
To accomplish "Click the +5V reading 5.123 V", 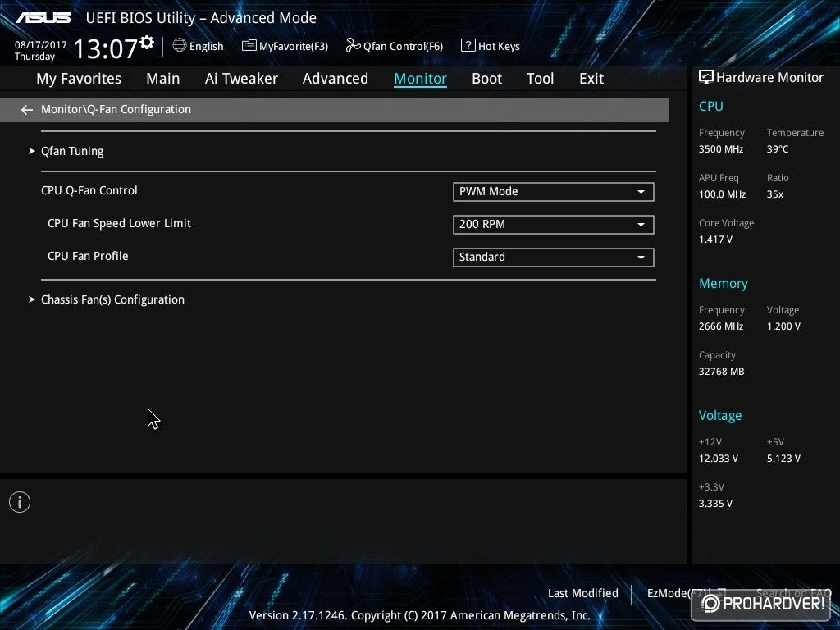I will [783, 459].
